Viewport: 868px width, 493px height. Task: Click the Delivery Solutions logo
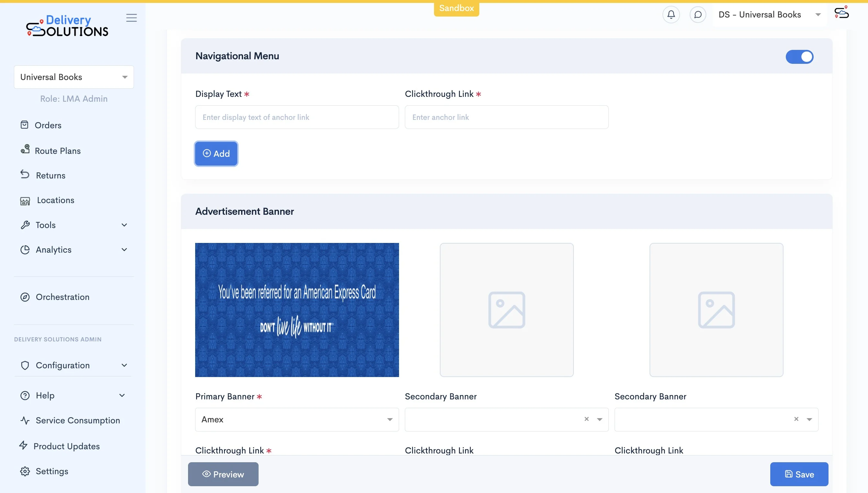click(x=67, y=25)
